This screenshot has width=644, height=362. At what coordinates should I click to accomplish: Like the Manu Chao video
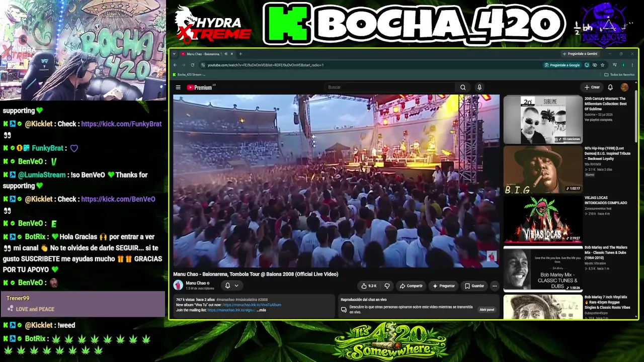[368, 286]
